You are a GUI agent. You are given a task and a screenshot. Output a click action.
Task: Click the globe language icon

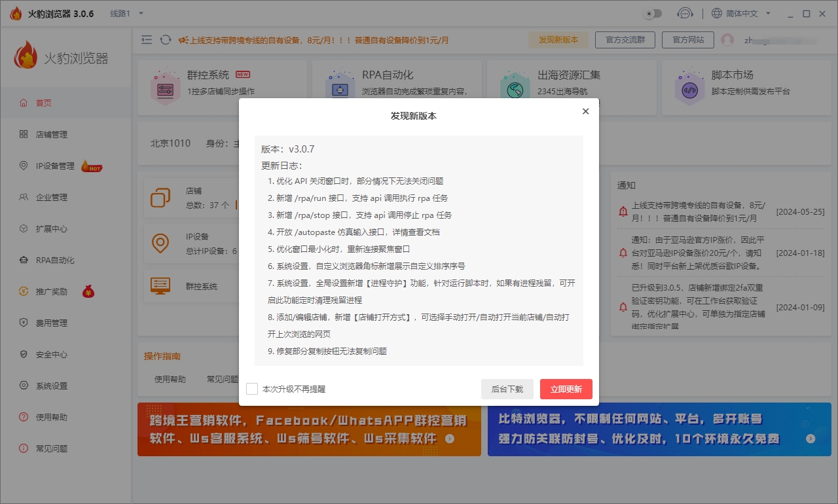(717, 13)
